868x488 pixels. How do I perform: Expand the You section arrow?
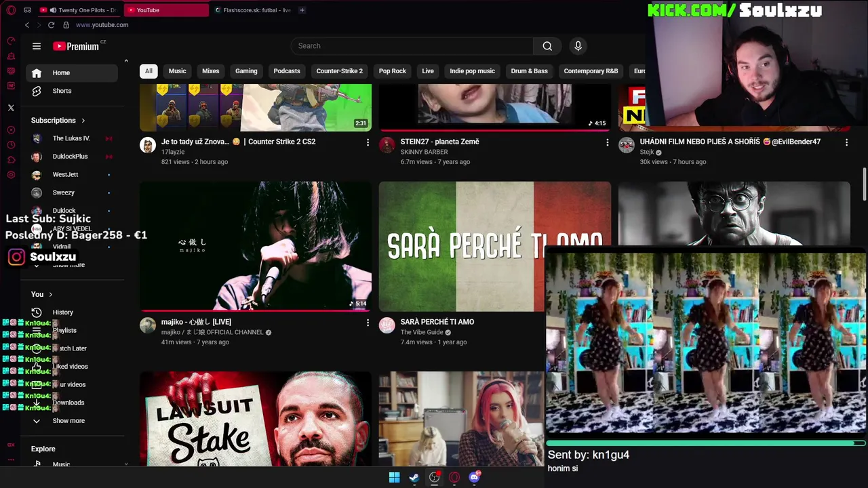tap(50, 295)
